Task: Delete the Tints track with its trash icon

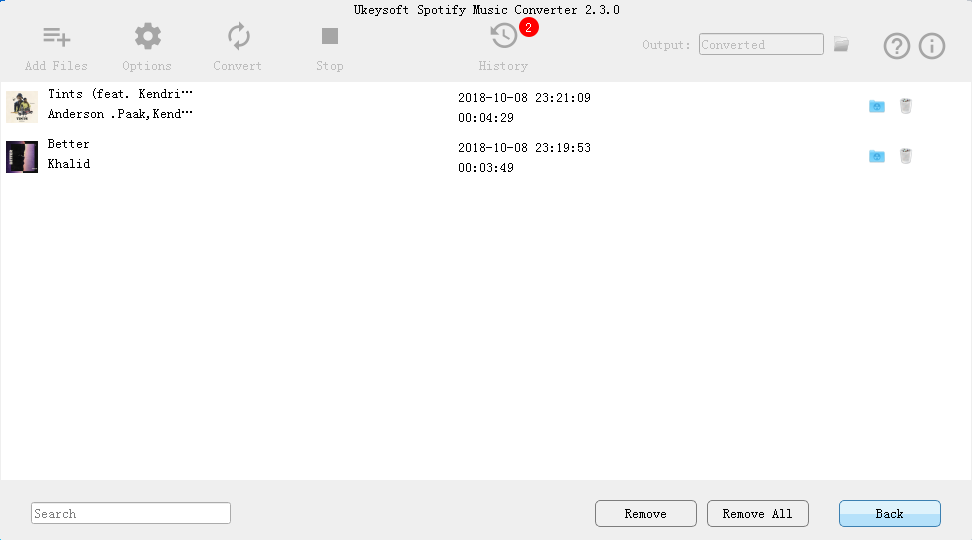Action: 906,106
